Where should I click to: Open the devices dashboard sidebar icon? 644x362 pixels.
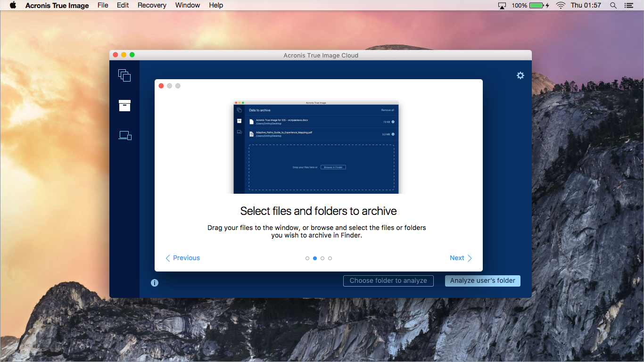(x=125, y=135)
